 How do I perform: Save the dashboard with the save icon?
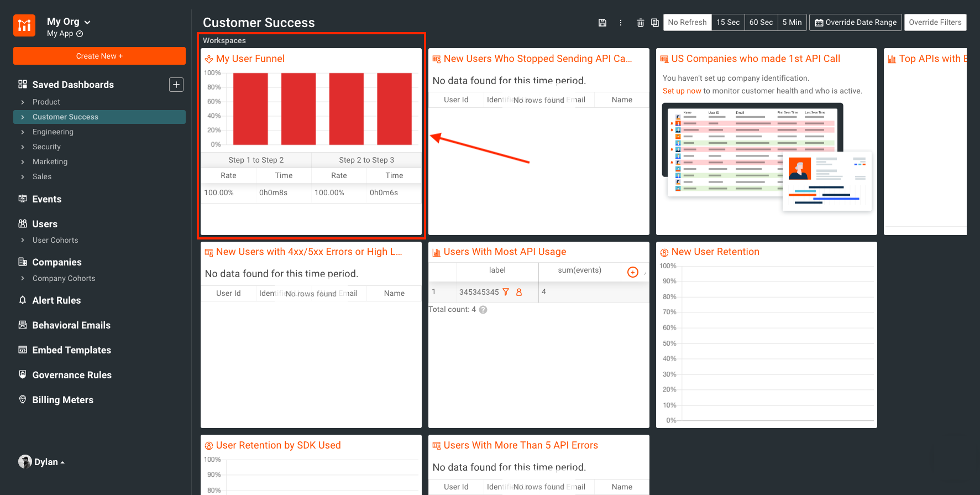pyautogui.click(x=602, y=23)
